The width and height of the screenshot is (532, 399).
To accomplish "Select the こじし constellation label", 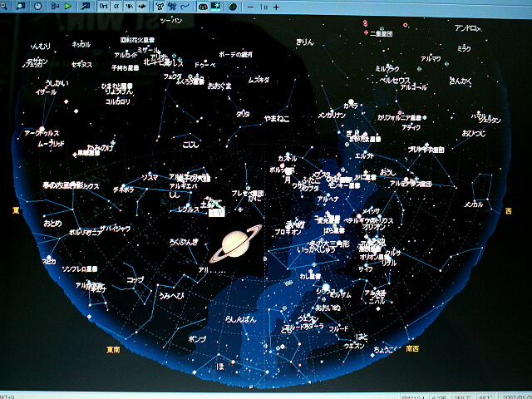I will coord(190,145).
